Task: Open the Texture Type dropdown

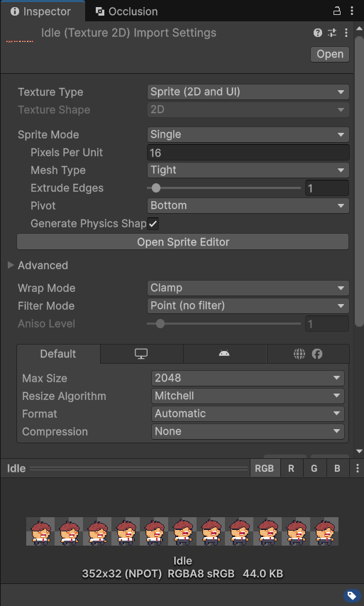Action: (248, 92)
